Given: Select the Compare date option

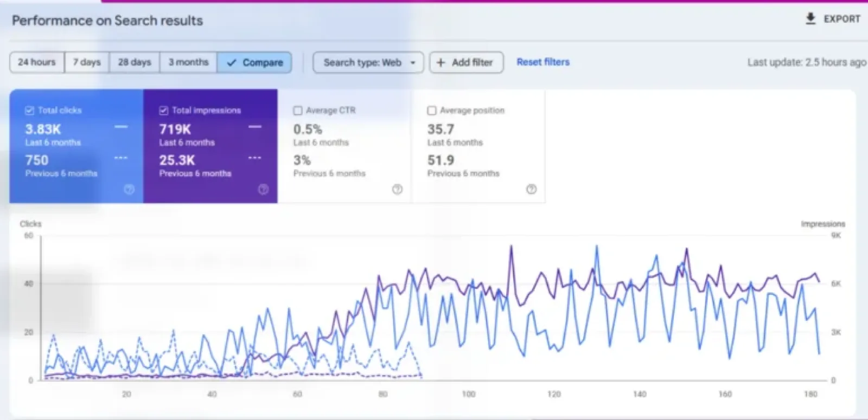Looking at the screenshot, I should [254, 62].
